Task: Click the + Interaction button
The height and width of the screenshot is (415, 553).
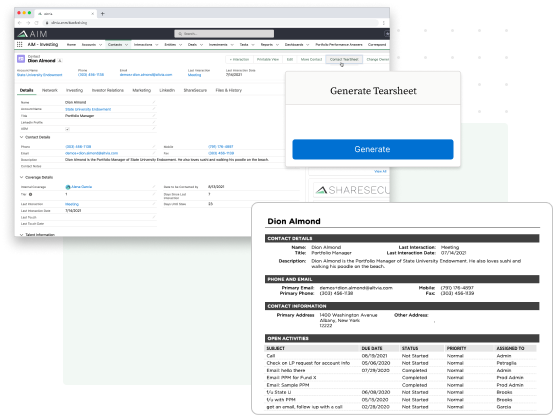Action: [239, 59]
